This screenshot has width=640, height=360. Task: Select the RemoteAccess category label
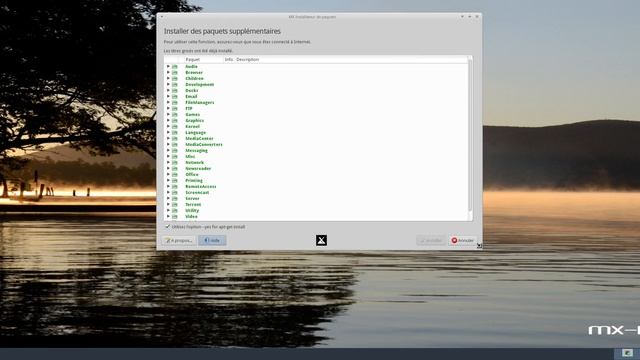[201, 187]
